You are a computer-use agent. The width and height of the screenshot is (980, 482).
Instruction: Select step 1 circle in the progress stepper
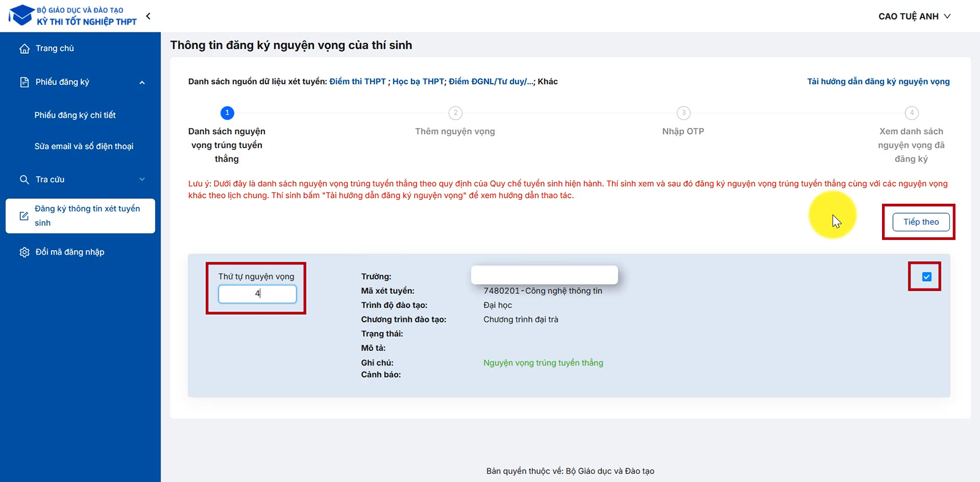[227, 113]
